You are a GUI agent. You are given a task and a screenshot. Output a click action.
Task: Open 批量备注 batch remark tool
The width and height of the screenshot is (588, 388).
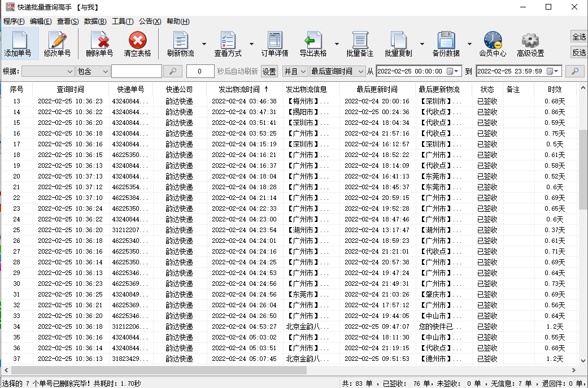tap(360, 41)
